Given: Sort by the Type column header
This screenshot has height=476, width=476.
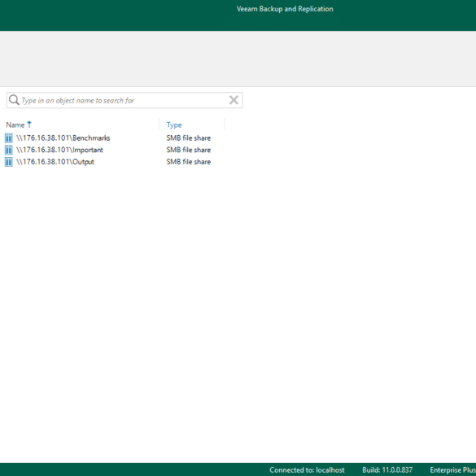Looking at the screenshot, I should tap(174, 124).
